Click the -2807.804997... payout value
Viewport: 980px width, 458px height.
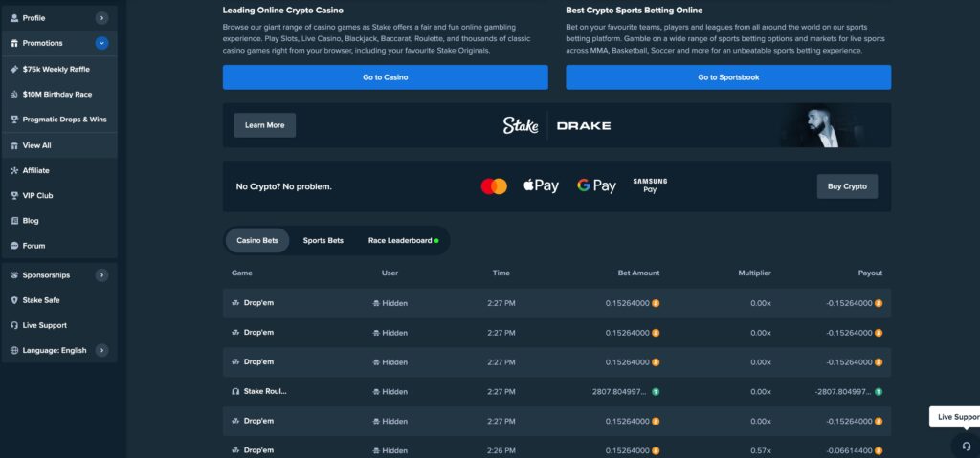click(x=843, y=392)
